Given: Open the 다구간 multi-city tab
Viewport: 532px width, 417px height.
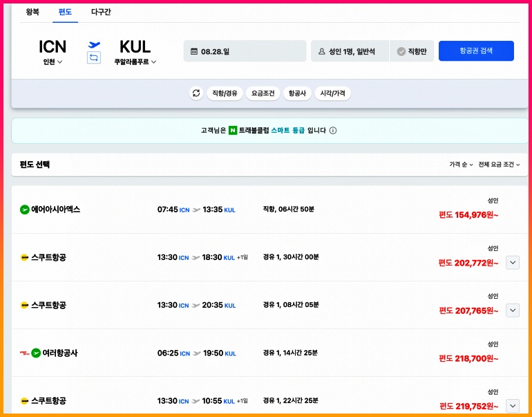Looking at the screenshot, I should click(x=101, y=12).
